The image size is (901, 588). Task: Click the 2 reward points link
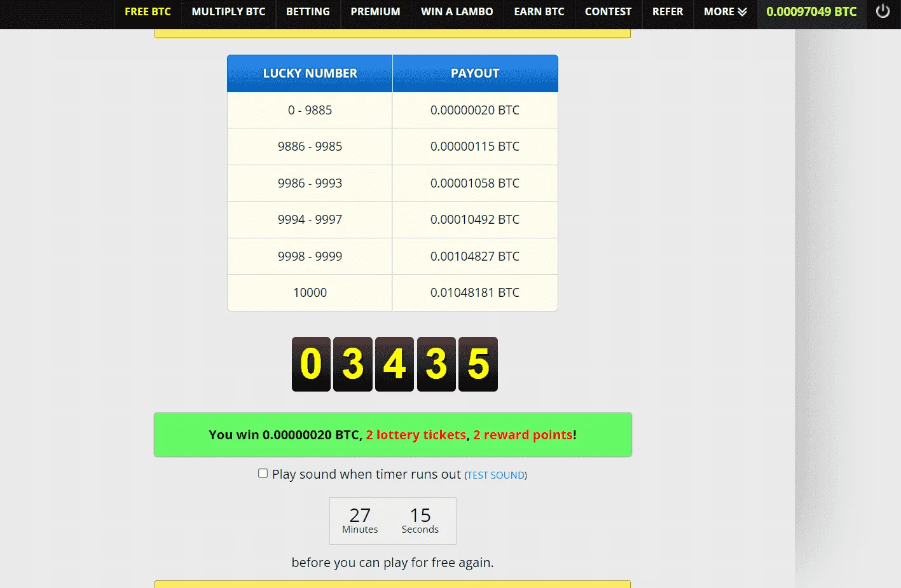point(523,435)
